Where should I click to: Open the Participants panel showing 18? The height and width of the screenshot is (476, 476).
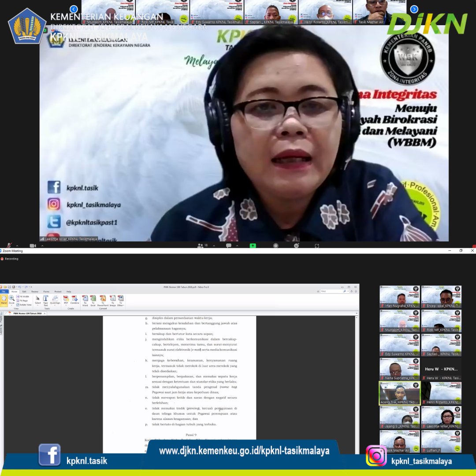[202, 245]
